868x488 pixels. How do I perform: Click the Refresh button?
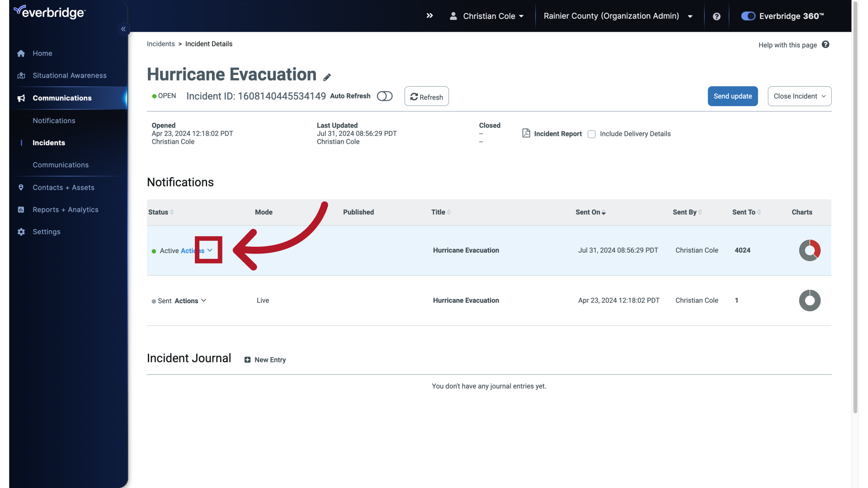point(426,96)
